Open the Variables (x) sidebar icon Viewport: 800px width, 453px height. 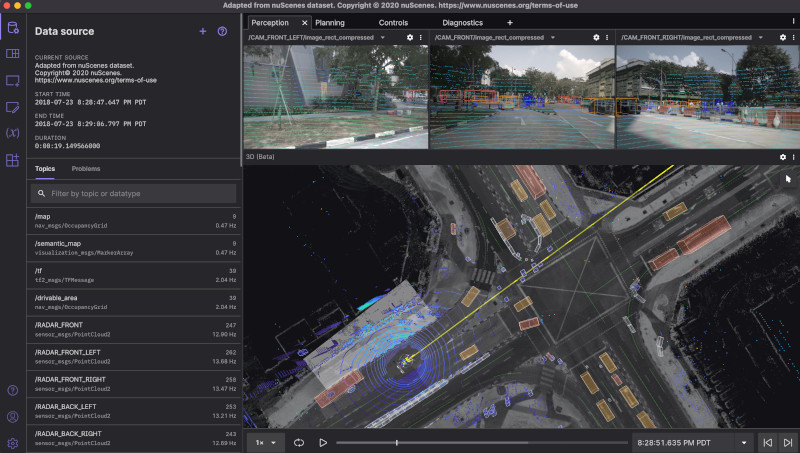[12, 133]
